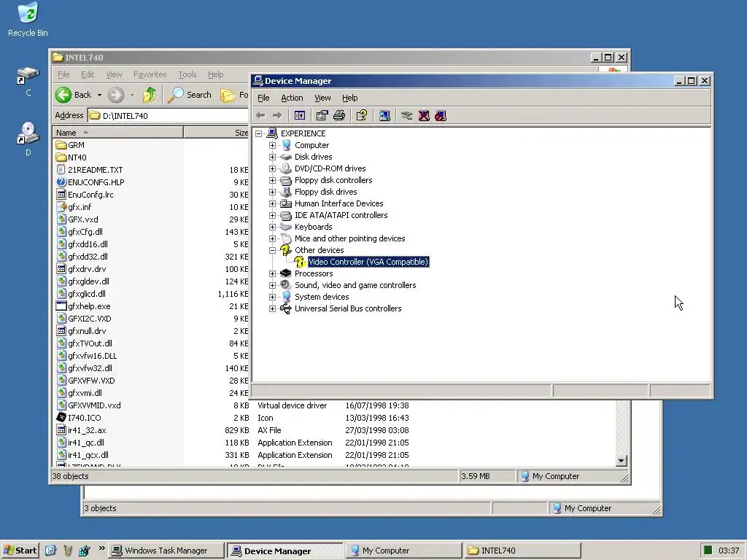The width and height of the screenshot is (747, 560).
Task: Sort files by Name column header
Action: point(117,133)
